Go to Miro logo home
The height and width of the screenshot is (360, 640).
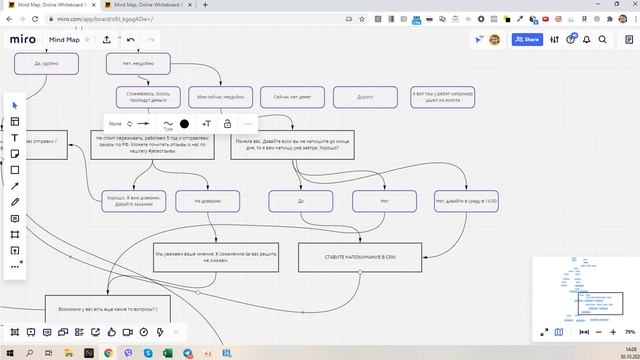pyautogui.click(x=23, y=39)
